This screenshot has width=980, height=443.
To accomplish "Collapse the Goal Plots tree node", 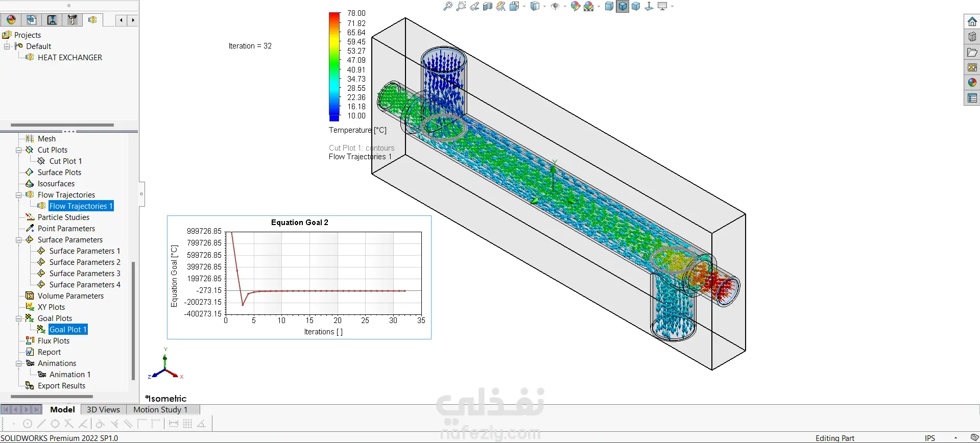I will click(18, 318).
